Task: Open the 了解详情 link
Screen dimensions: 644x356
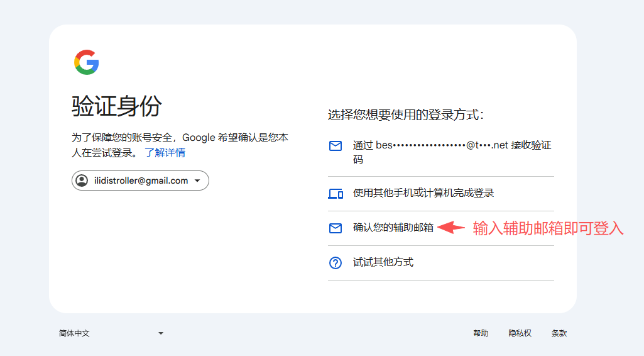Action: [x=165, y=153]
